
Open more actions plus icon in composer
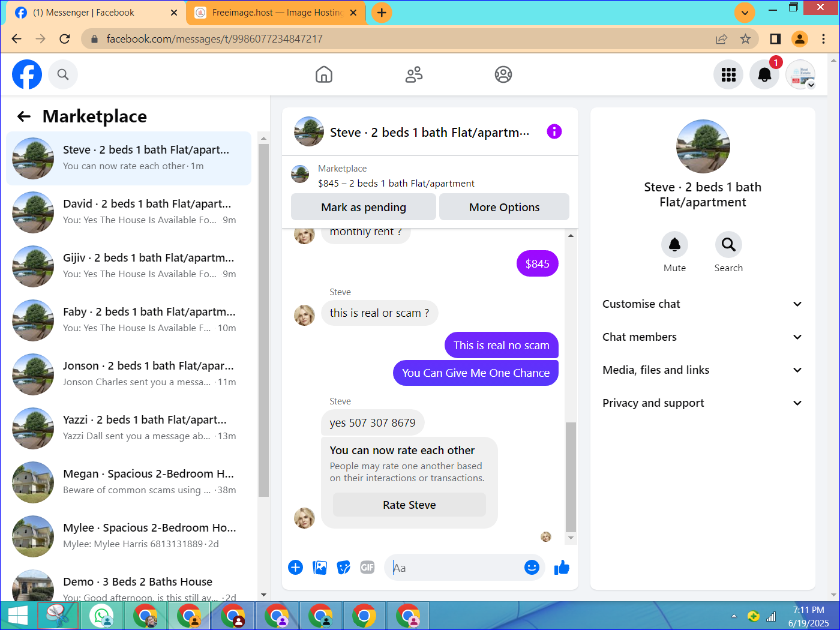click(x=296, y=568)
